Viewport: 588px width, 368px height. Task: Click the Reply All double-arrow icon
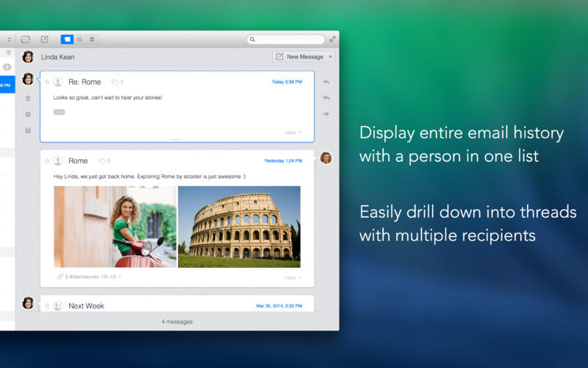pyautogui.click(x=326, y=97)
